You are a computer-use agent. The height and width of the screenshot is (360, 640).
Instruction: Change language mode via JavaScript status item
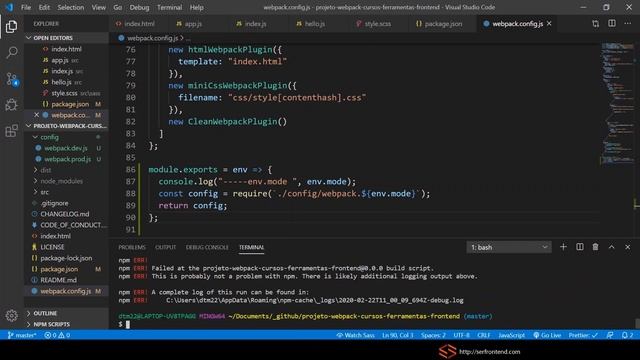(x=511, y=335)
